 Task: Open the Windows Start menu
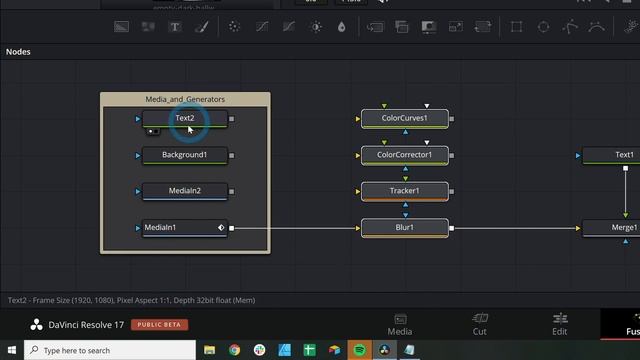pyautogui.click(x=12, y=350)
